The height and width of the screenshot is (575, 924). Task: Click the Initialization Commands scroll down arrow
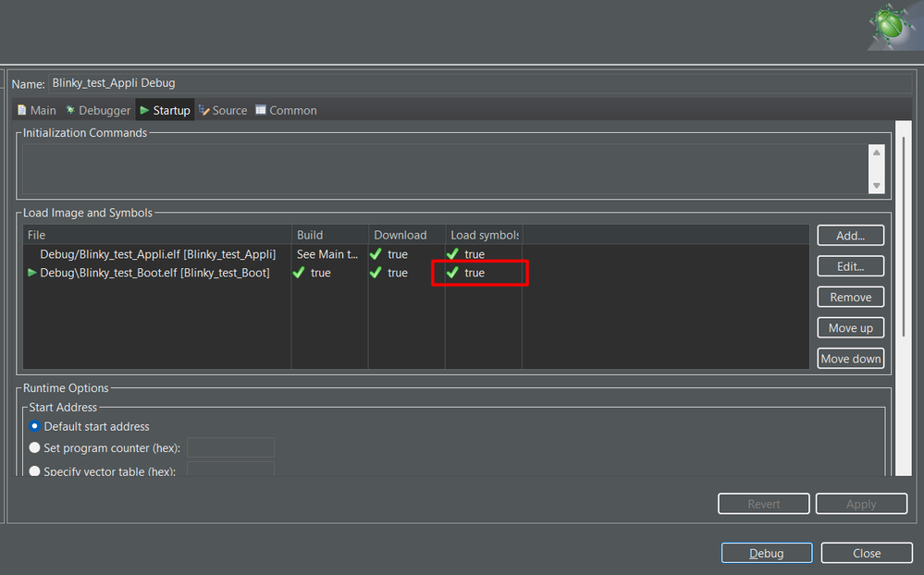click(876, 186)
